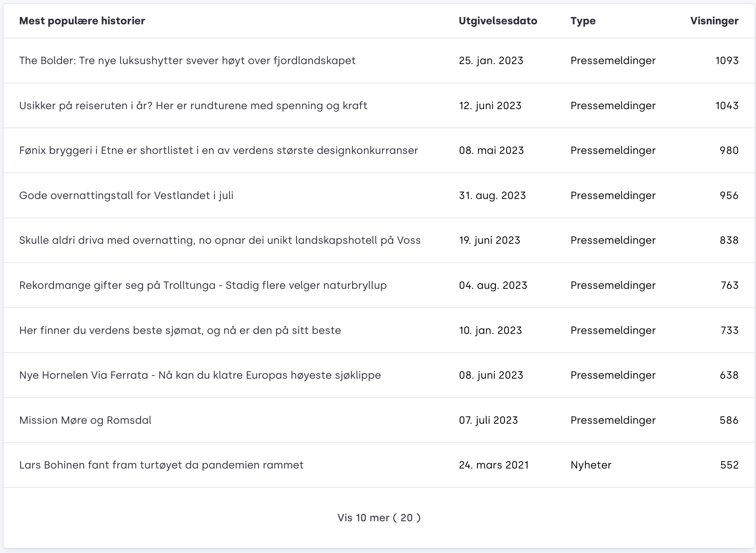Click the Nyheter type in last row
The image size is (756, 553).
591,465
